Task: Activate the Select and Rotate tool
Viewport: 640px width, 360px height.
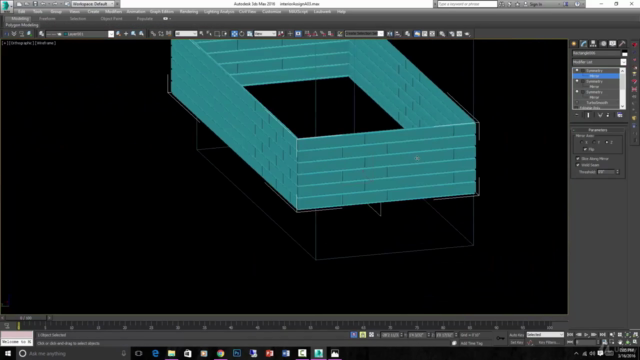Action: [x=242, y=34]
